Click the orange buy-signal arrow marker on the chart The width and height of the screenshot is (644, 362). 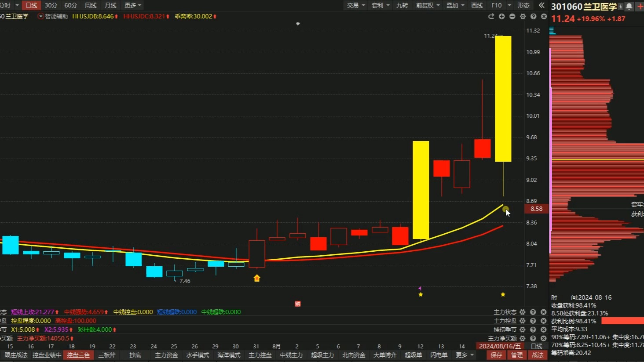257,278
